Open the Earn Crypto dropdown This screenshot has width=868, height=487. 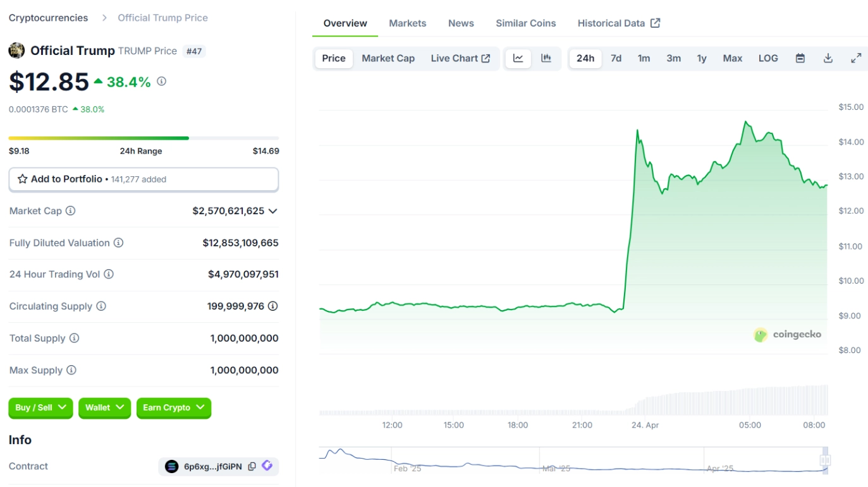coord(174,408)
